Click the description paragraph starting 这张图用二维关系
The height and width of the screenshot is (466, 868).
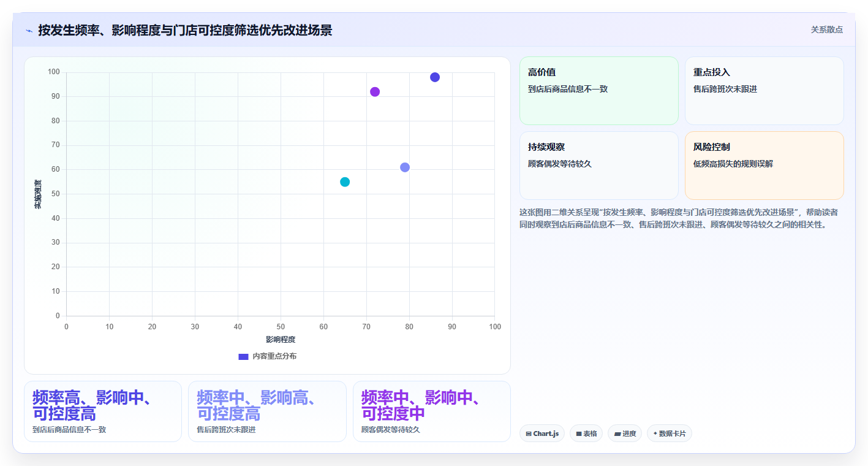679,218
